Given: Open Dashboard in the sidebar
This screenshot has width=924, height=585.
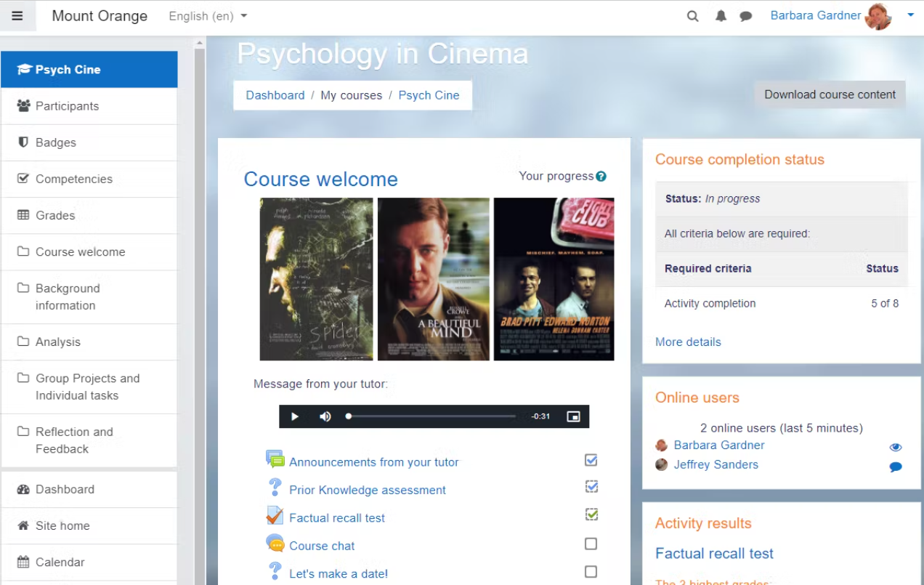Looking at the screenshot, I should click(89, 489).
